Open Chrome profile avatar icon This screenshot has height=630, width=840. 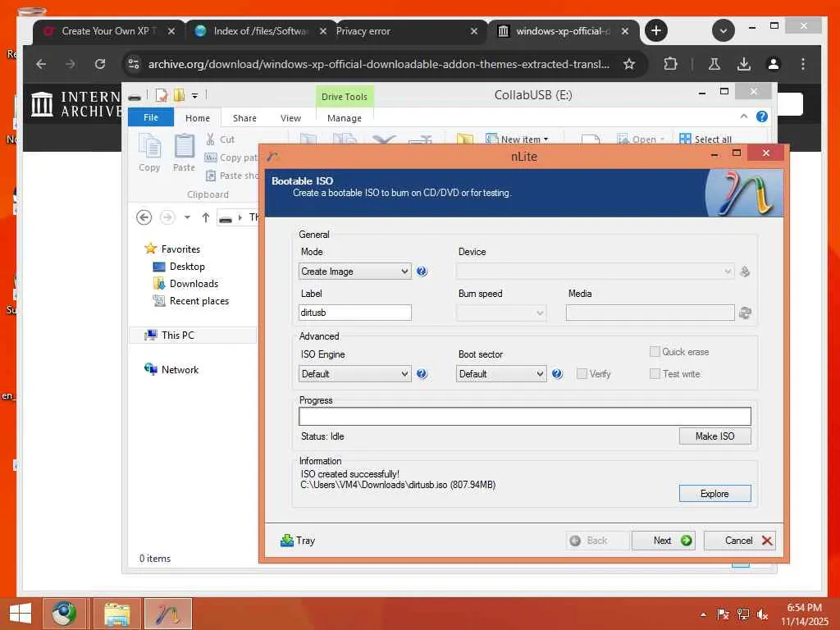tap(773, 64)
